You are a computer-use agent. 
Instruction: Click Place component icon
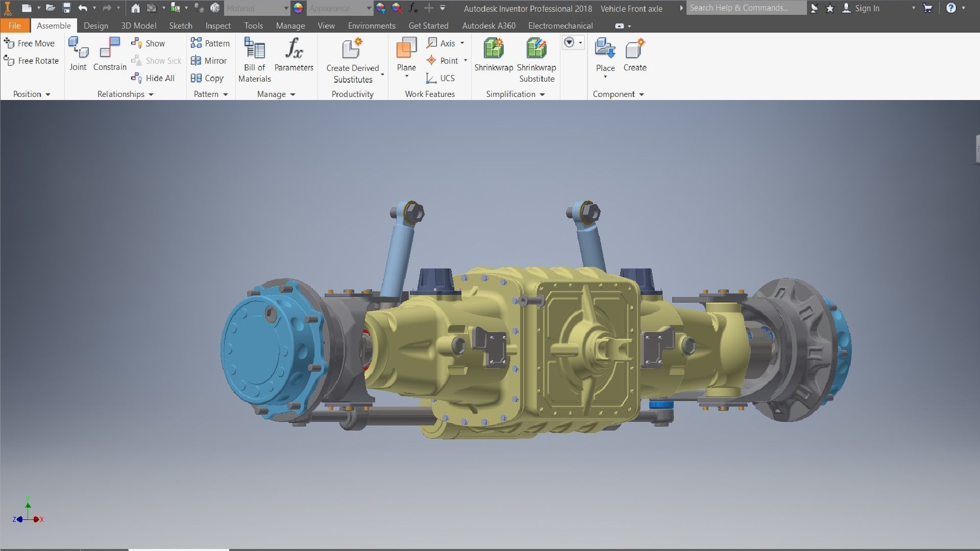pos(605,49)
